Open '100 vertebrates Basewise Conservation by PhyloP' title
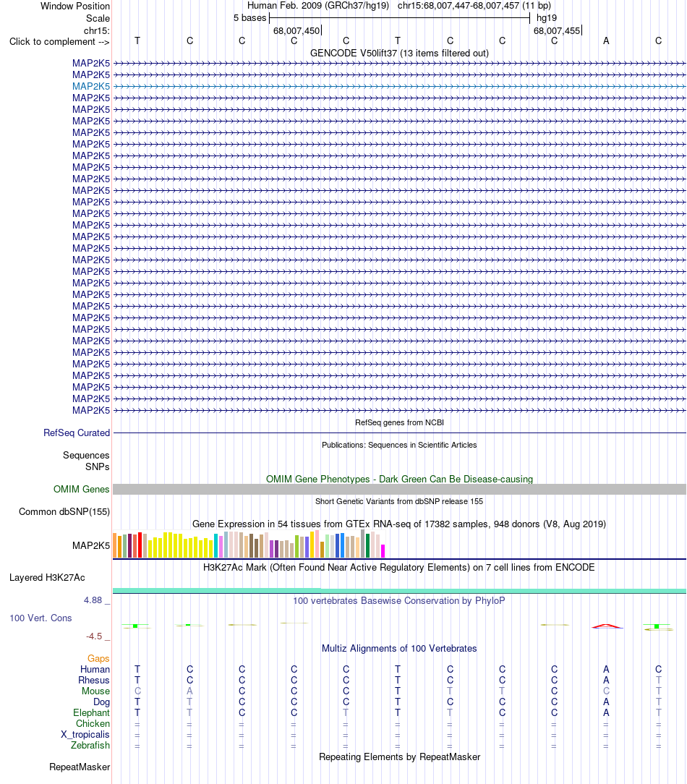This screenshot has width=687, height=784. pyautogui.click(x=399, y=600)
